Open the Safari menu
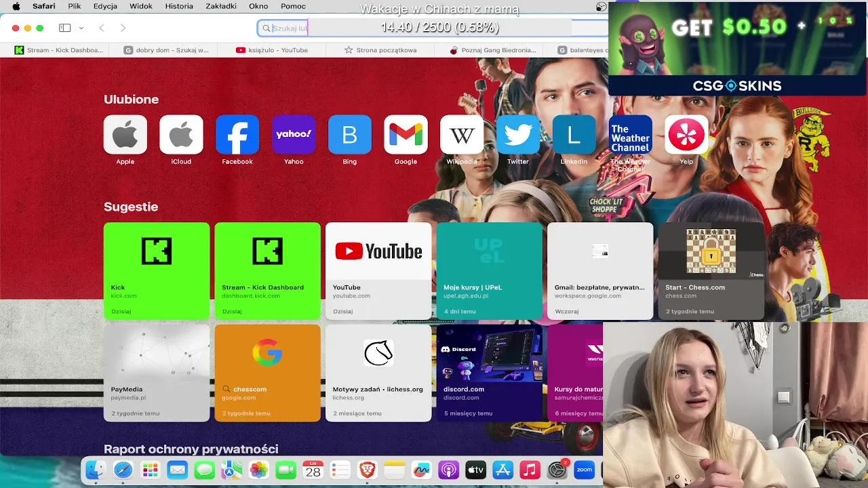 (44, 6)
